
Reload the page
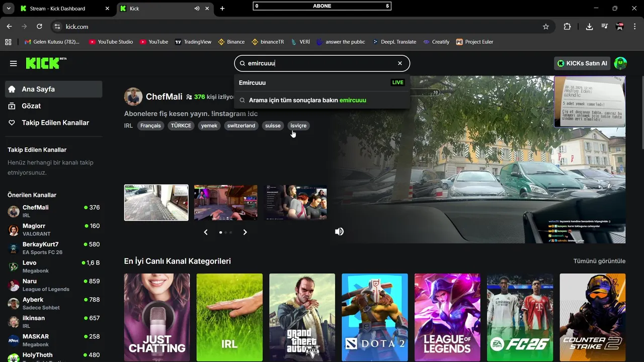(x=39, y=27)
